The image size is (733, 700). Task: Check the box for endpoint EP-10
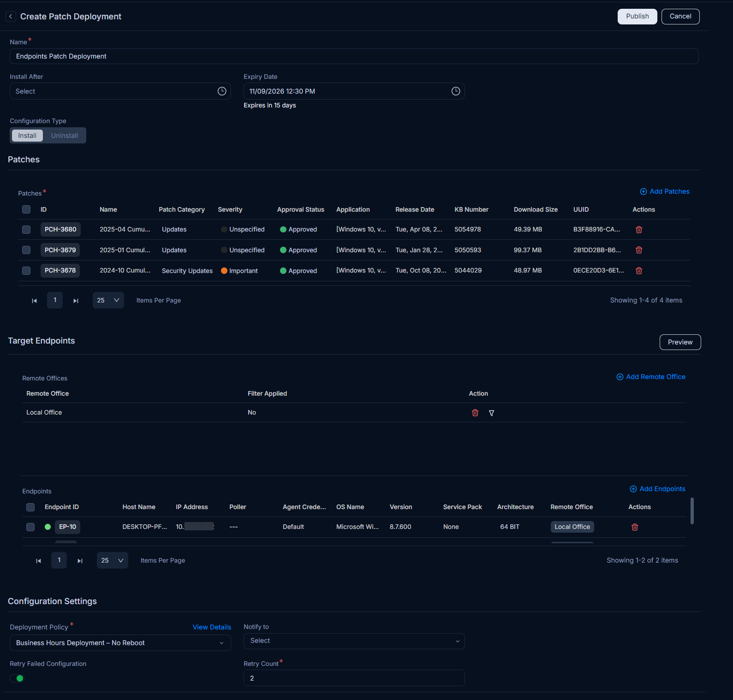point(30,527)
